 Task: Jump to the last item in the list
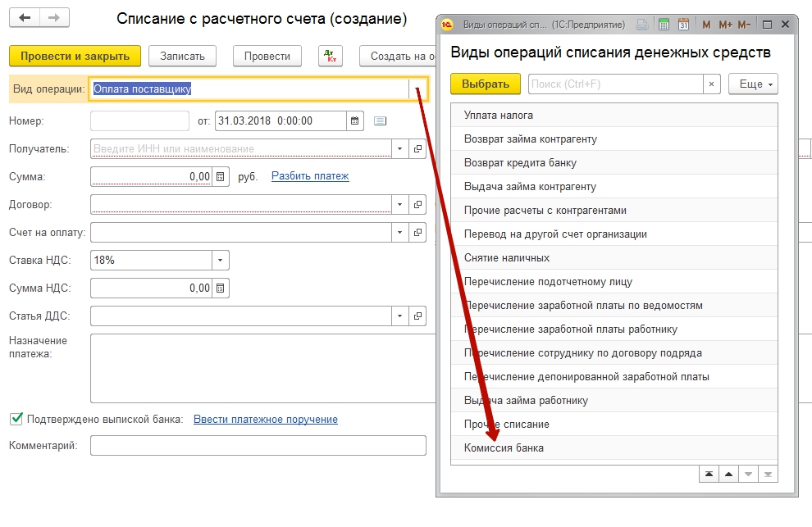tap(768, 474)
